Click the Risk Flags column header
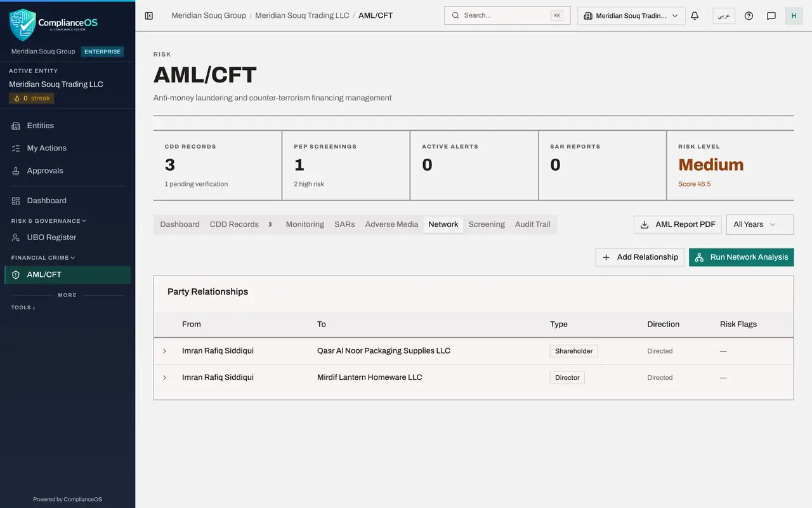Image resolution: width=812 pixels, height=508 pixels. tap(738, 324)
